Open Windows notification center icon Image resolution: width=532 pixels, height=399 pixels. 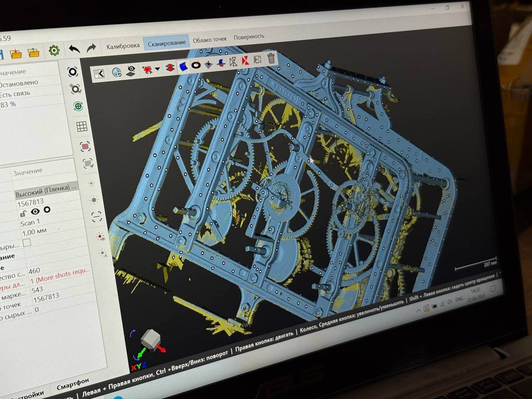click(x=493, y=289)
